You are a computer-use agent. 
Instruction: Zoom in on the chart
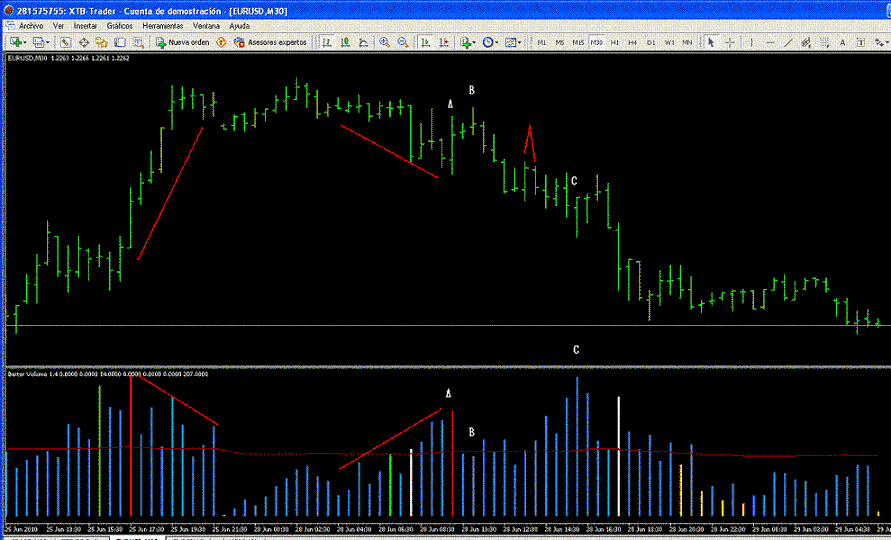(x=385, y=43)
